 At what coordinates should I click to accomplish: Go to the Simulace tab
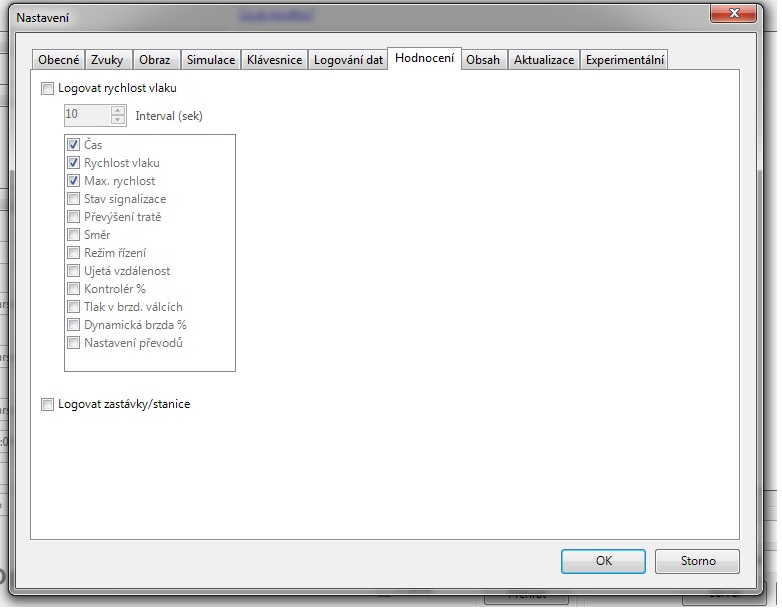[210, 60]
